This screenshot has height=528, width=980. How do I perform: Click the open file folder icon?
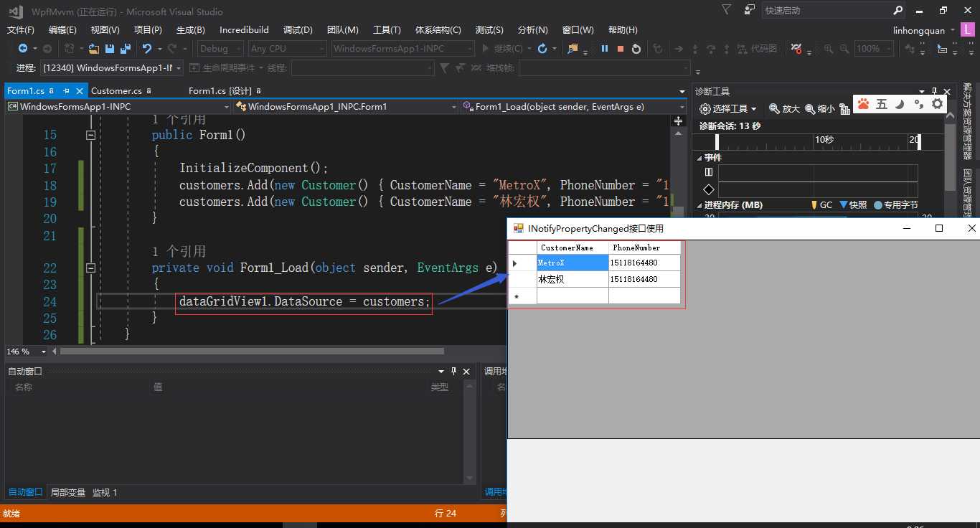coord(94,49)
